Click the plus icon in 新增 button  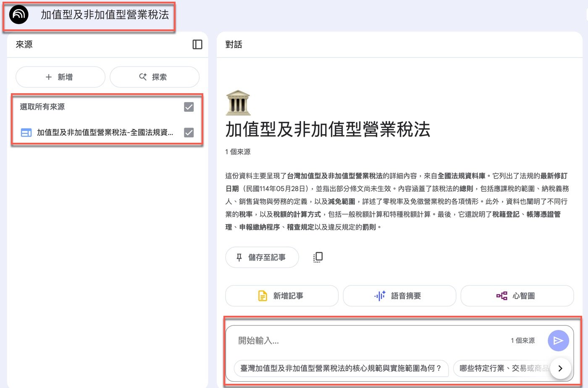point(49,77)
